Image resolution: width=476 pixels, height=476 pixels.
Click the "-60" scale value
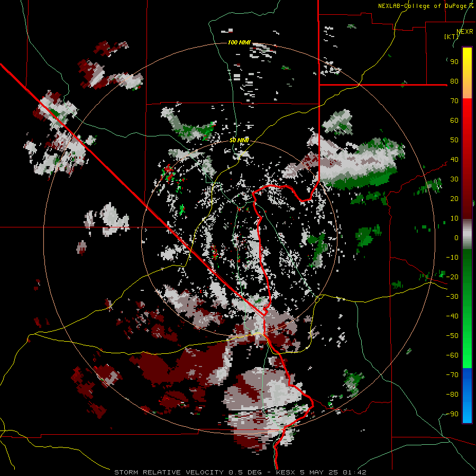point(452,355)
